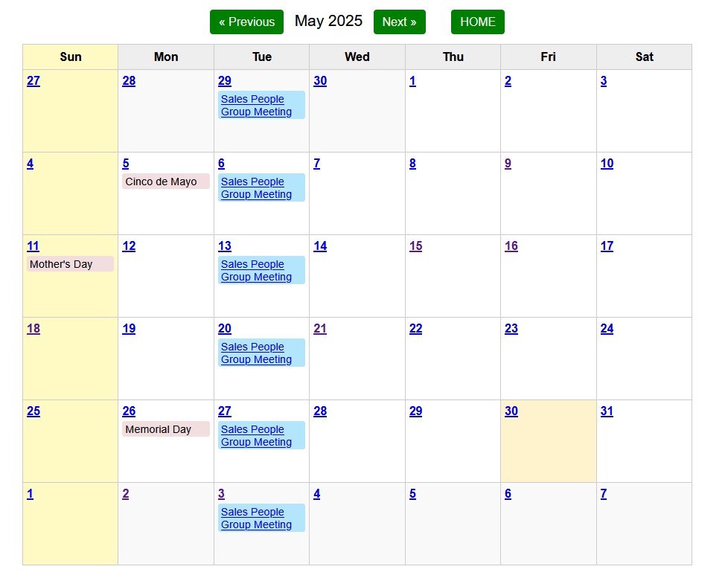
Task: Click the Memorial Day holiday label
Action: click(x=158, y=429)
